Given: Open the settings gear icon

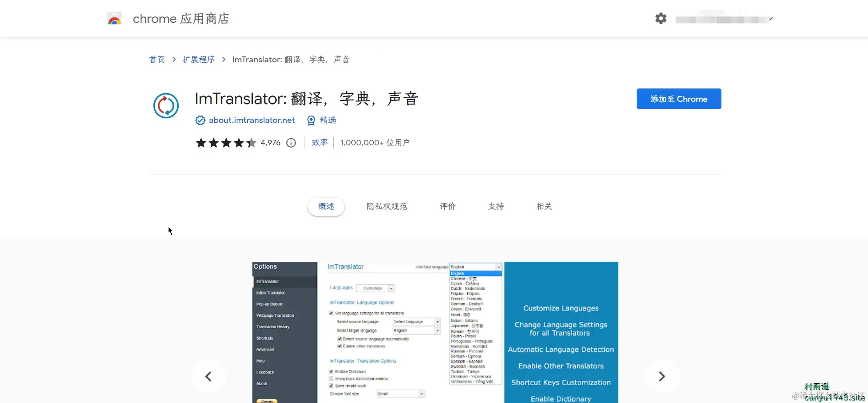Looking at the screenshot, I should click(661, 19).
